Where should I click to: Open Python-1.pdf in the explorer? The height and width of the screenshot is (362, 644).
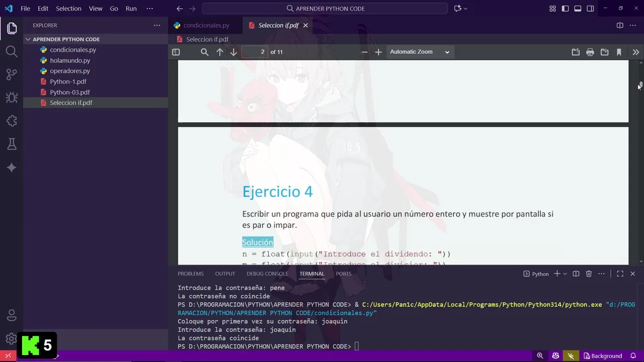click(x=68, y=81)
